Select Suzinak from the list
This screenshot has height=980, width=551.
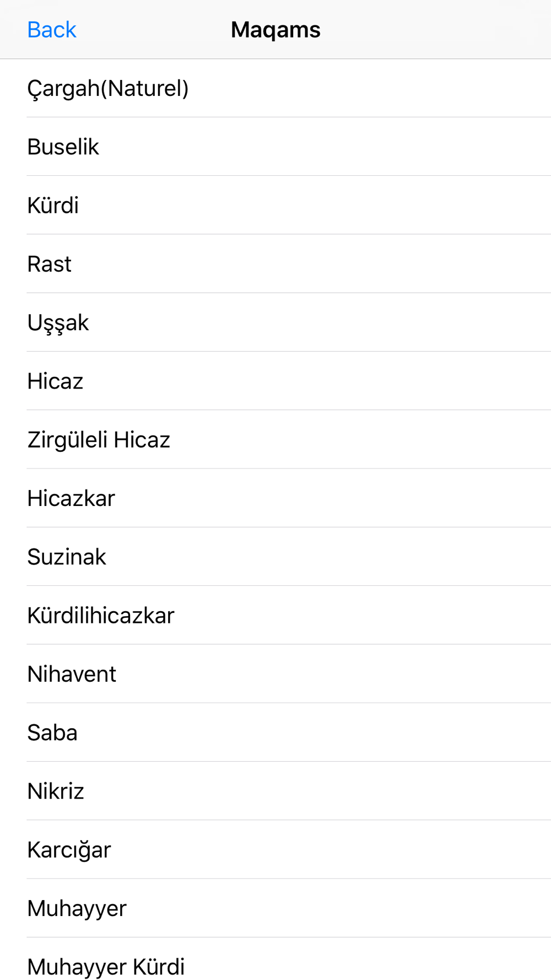pyautogui.click(x=275, y=557)
